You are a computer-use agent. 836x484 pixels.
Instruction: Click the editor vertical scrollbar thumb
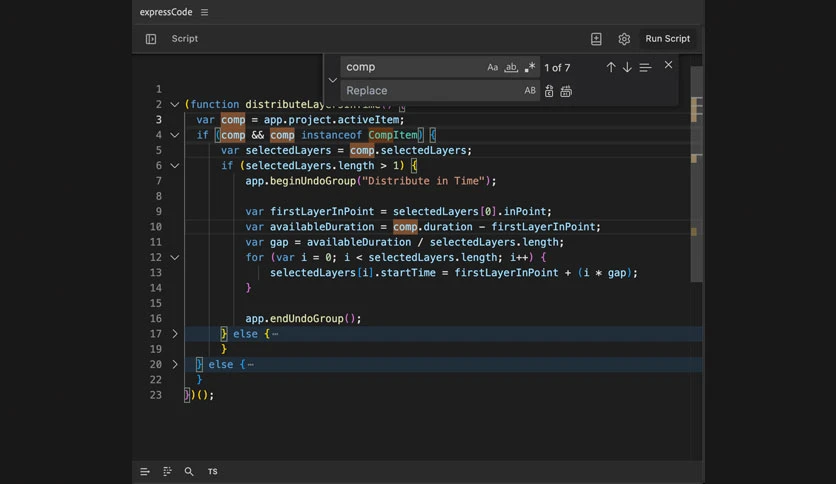pyautogui.click(x=696, y=174)
